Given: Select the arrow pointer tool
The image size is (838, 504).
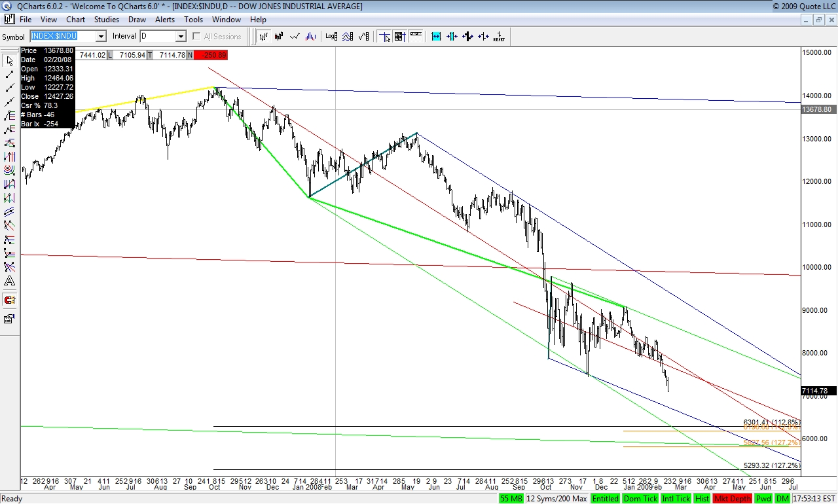Looking at the screenshot, I should tap(10, 61).
